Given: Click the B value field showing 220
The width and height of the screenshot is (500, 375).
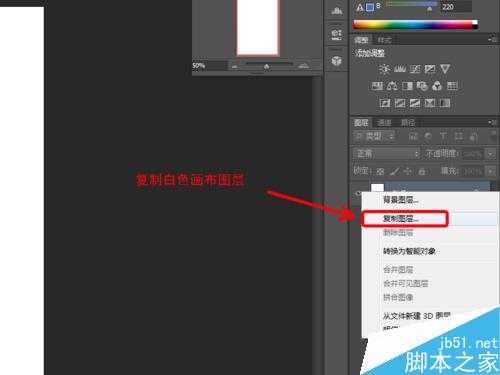Looking at the screenshot, I should click(x=455, y=7).
